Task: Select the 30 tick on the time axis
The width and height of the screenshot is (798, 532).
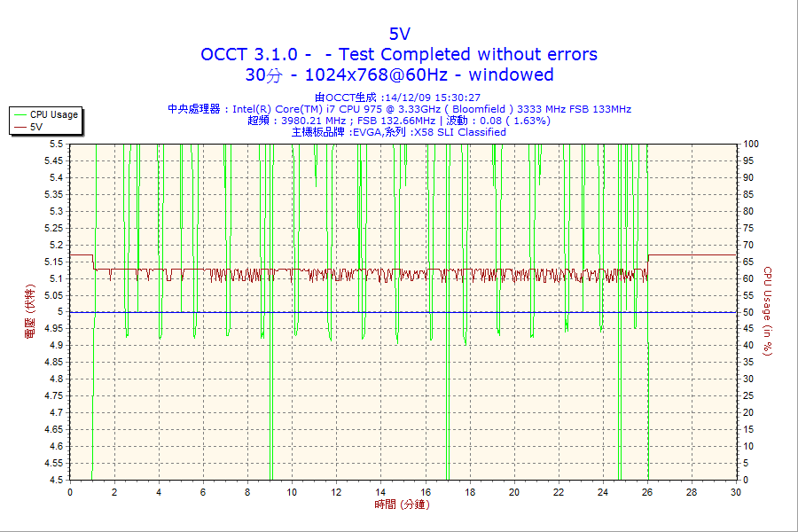Action: coord(736,492)
